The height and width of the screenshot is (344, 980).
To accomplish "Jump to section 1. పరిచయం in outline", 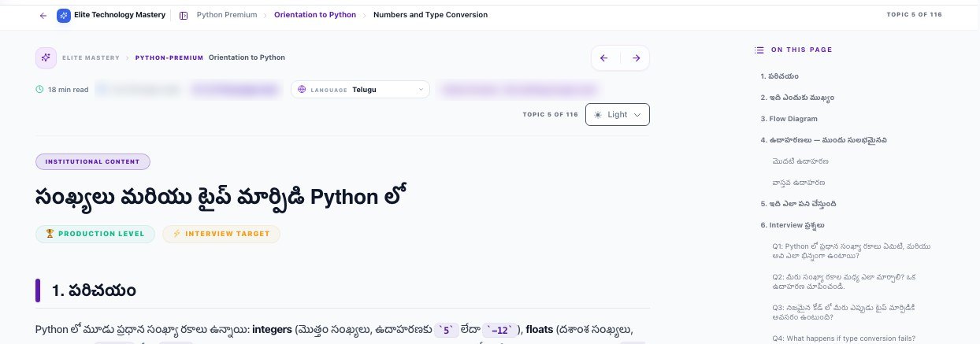I will [780, 76].
